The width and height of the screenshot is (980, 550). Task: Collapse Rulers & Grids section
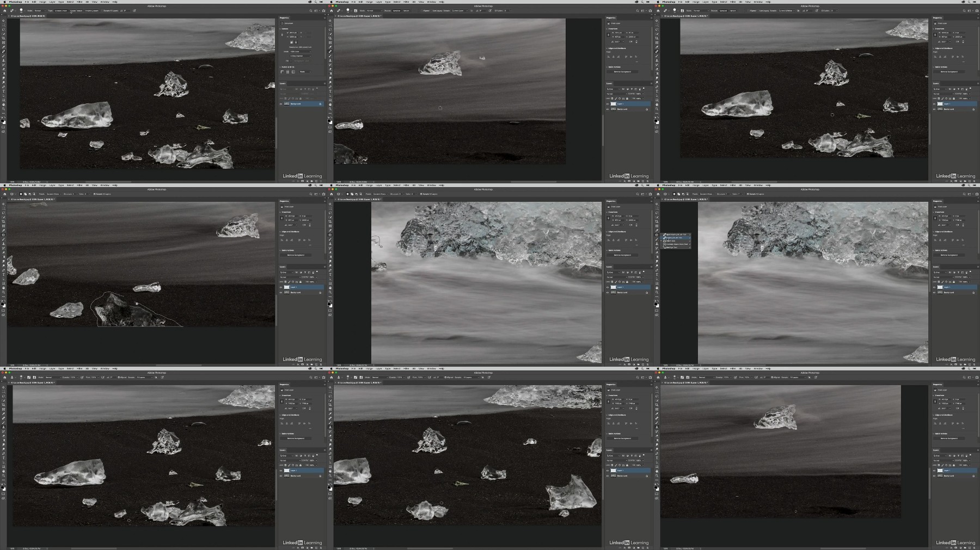point(280,67)
